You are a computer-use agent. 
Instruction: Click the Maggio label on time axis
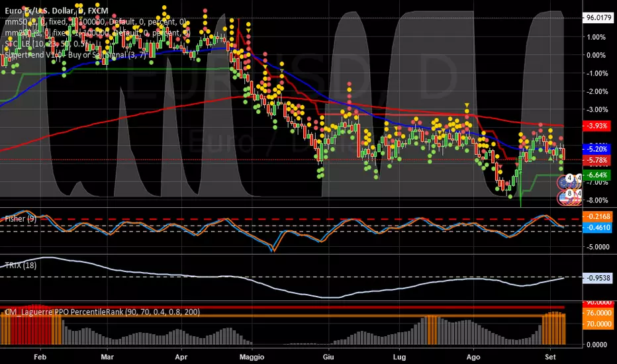coord(252,355)
